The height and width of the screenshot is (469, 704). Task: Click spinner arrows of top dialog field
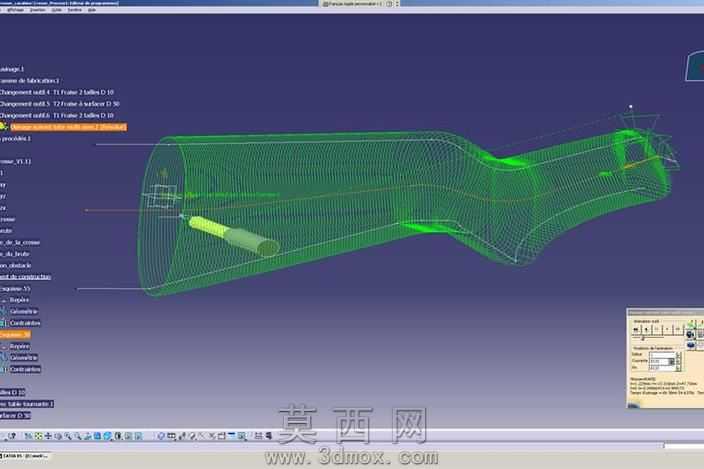678,354
